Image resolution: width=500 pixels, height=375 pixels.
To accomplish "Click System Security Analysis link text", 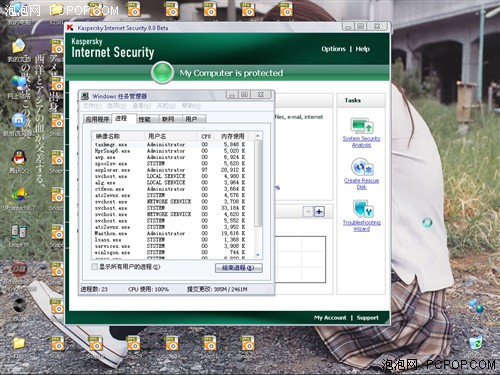I will coord(362,142).
